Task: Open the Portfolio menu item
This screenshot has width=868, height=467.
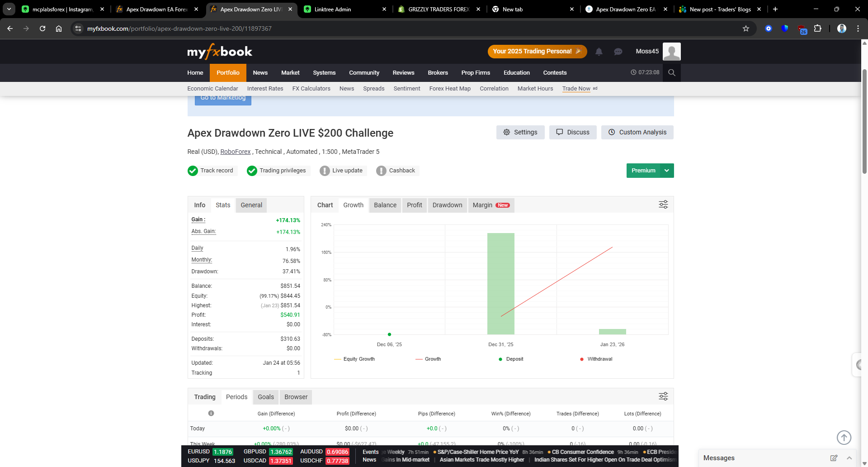Action: (x=228, y=72)
